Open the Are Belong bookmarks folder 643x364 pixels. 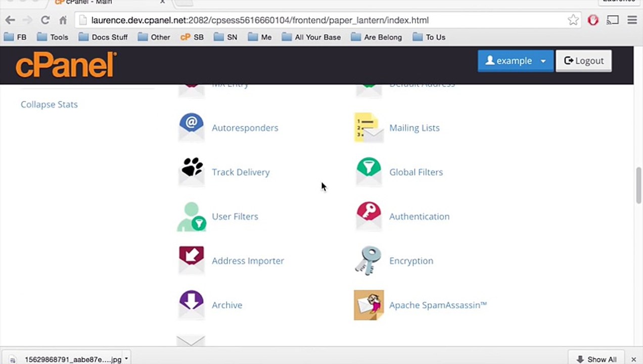(376, 37)
